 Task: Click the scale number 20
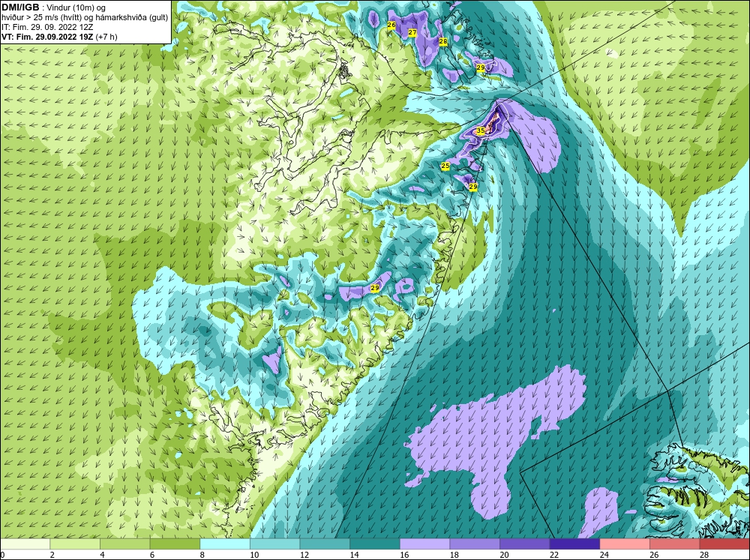point(504,555)
